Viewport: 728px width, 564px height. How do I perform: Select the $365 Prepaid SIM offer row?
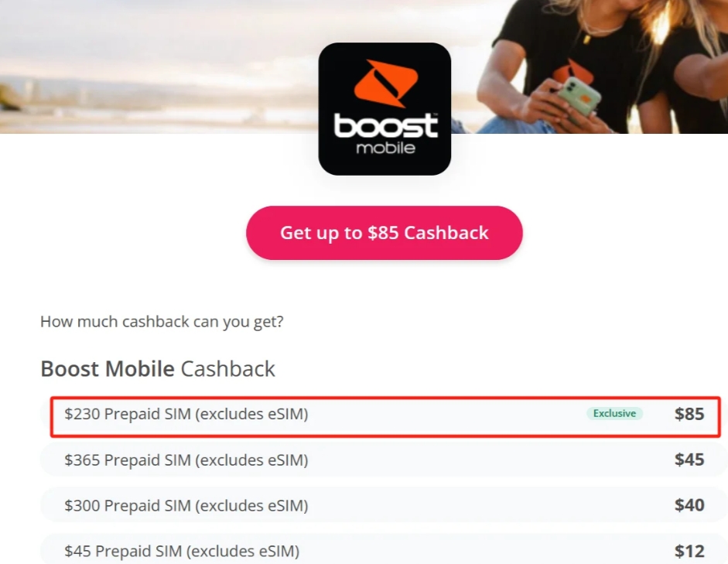tap(384, 460)
